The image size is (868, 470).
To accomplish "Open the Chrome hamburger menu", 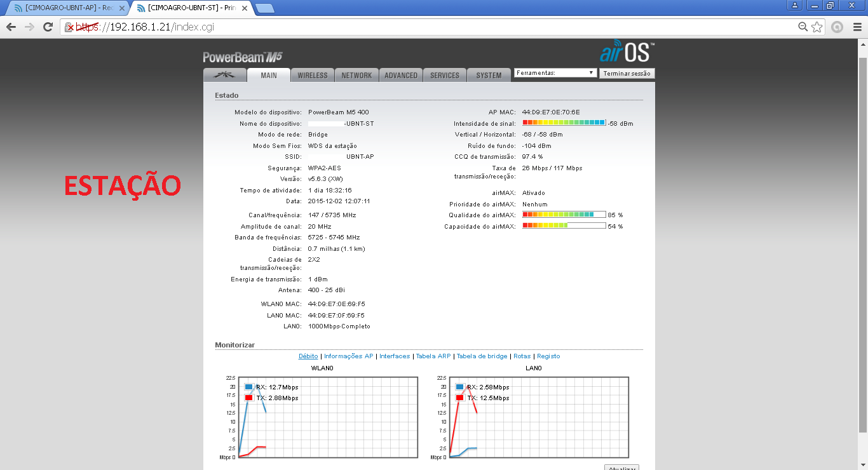I will pos(857,27).
